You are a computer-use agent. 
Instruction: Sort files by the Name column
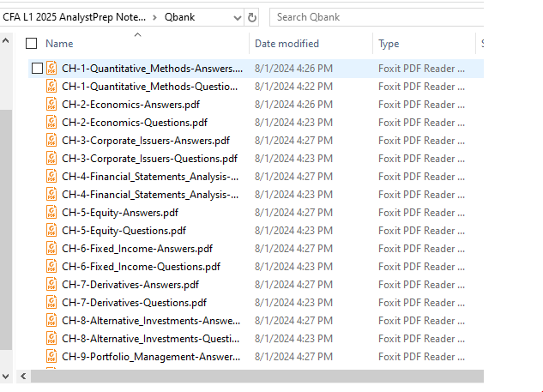(59, 44)
